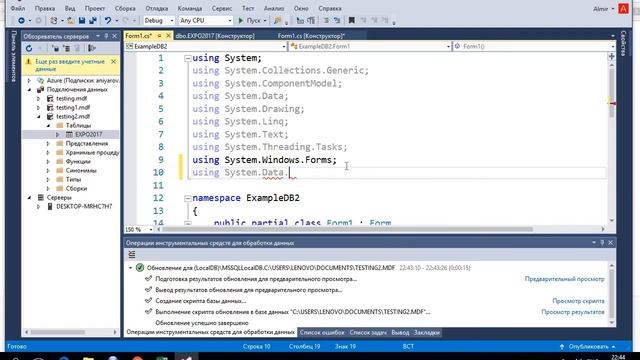Click the user account avatar icon

click(623, 9)
